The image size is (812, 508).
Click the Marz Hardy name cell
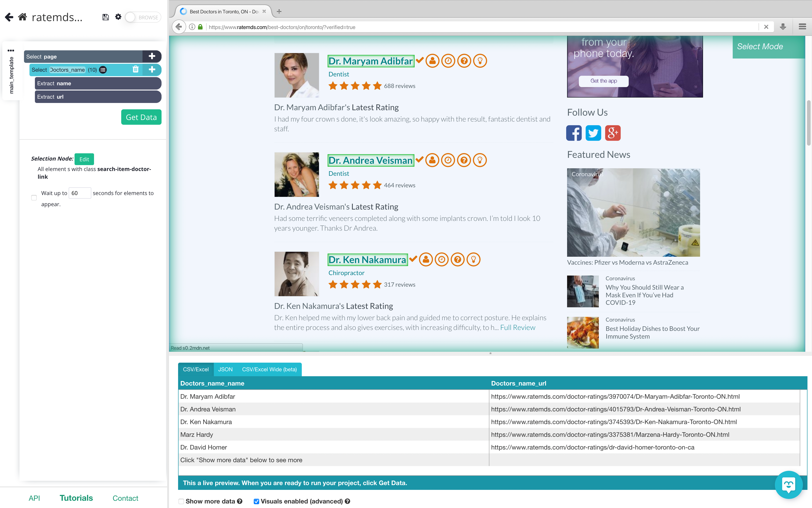point(333,435)
